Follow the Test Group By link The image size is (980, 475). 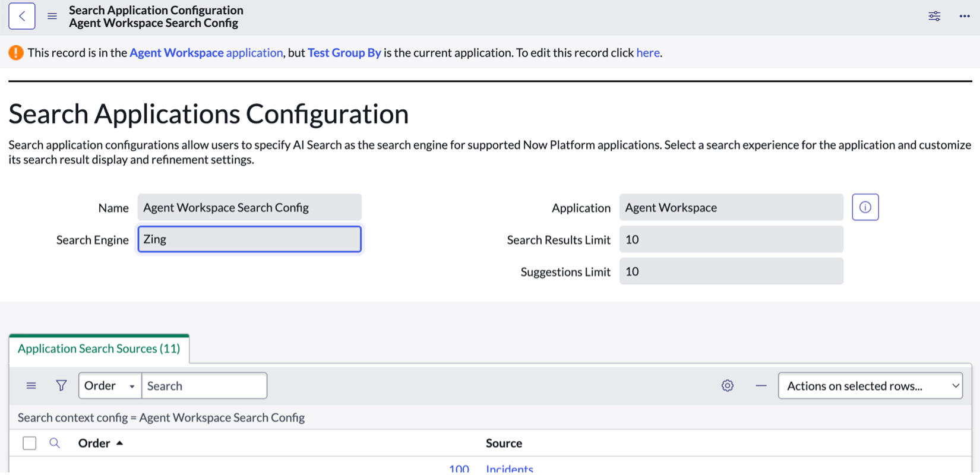pos(344,53)
